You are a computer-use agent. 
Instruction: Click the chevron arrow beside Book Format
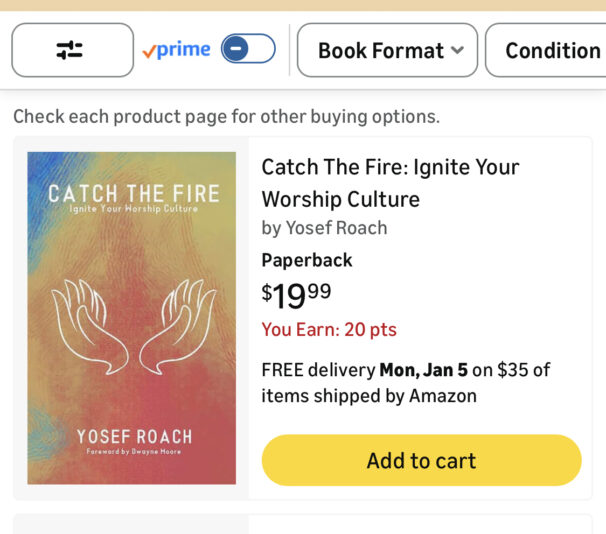[x=457, y=50]
